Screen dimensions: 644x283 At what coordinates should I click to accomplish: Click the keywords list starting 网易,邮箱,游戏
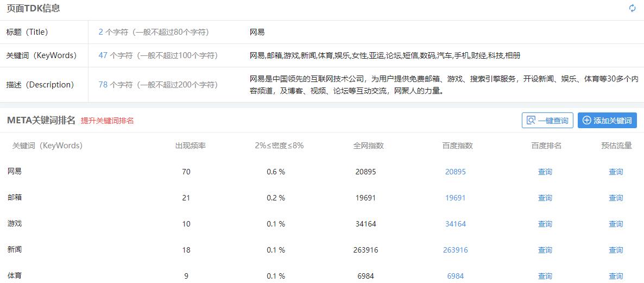click(x=385, y=55)
